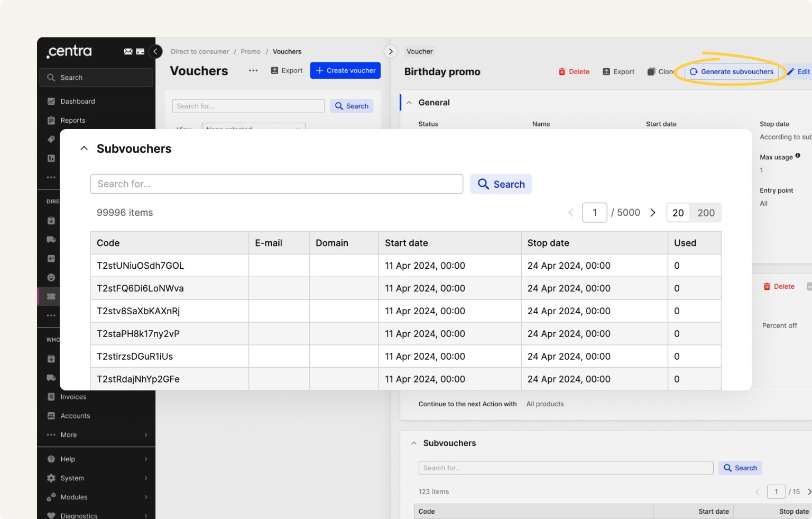Click the tag icon below Reports in sidebar
Screen dimensions: 812x519
[x=51, y=139]
